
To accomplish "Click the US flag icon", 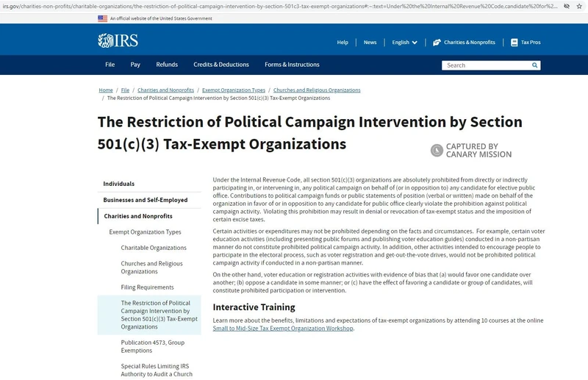I will coord(102,18).
